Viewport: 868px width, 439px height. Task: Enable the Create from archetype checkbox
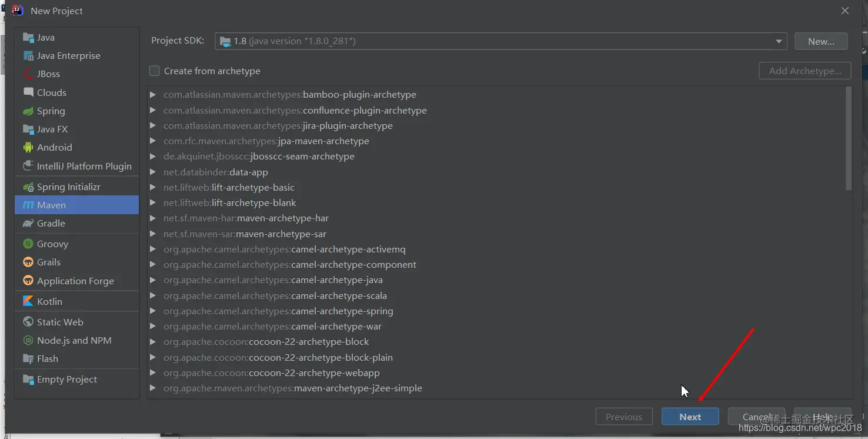click(x=155, y=71)
